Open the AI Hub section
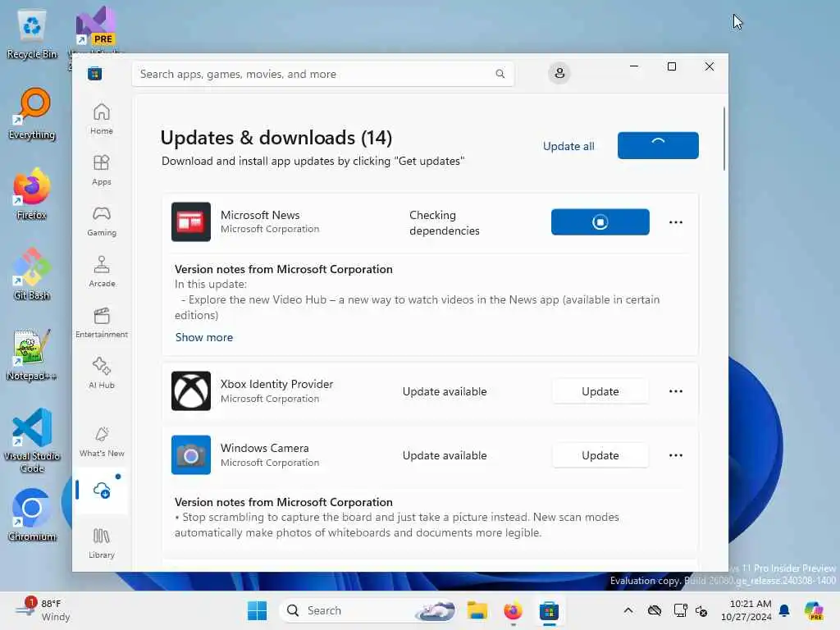This screenshot has height=630, width=840. pos(101,373)
